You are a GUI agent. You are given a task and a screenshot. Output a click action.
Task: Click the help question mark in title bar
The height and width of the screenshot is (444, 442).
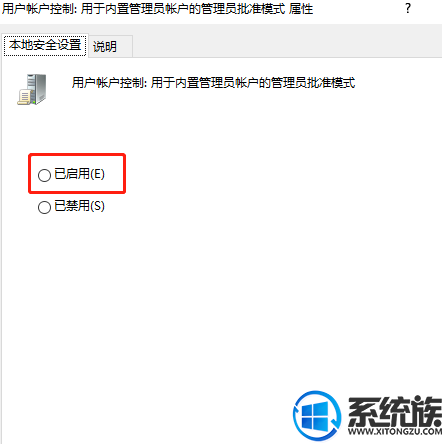[408, 8]
